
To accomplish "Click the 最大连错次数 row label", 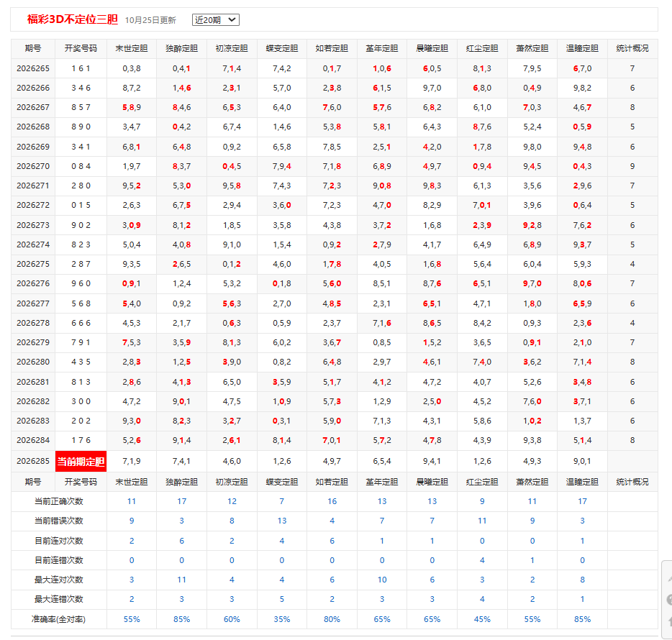I will (x=59, y=599).
